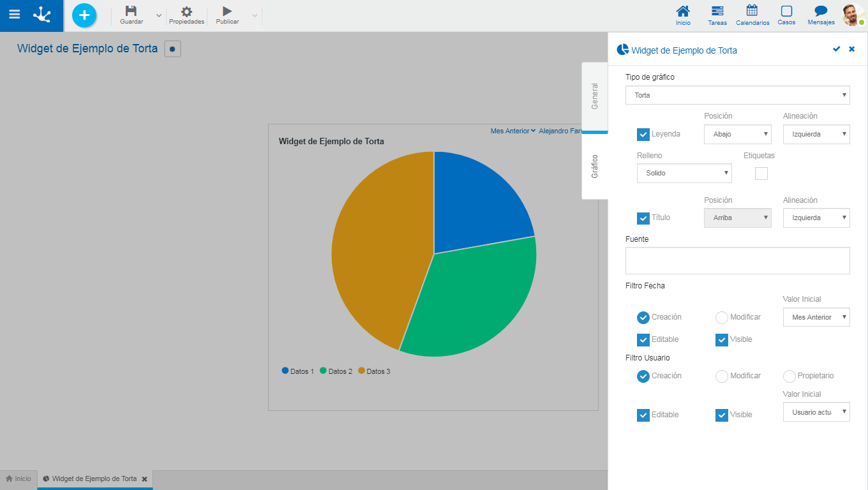868x490 pixels.
Task: Toggle the Título checkbox
Action: (x=643, y=218)
